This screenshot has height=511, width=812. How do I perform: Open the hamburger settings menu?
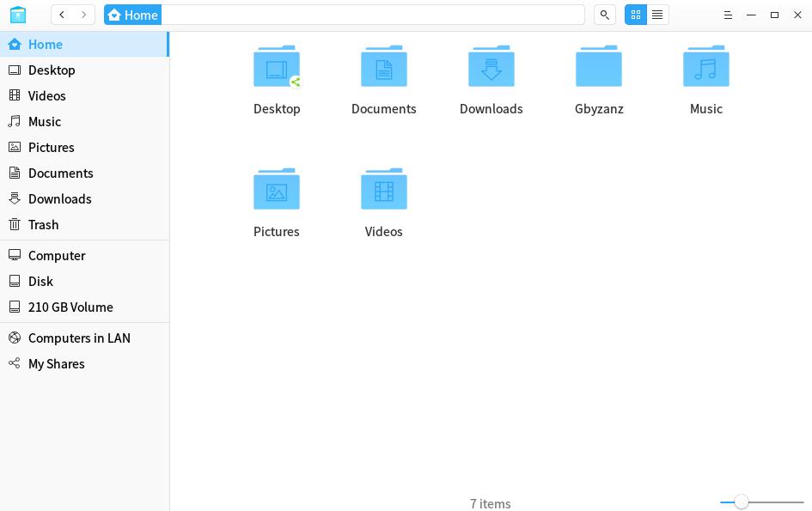coord(728,15)
